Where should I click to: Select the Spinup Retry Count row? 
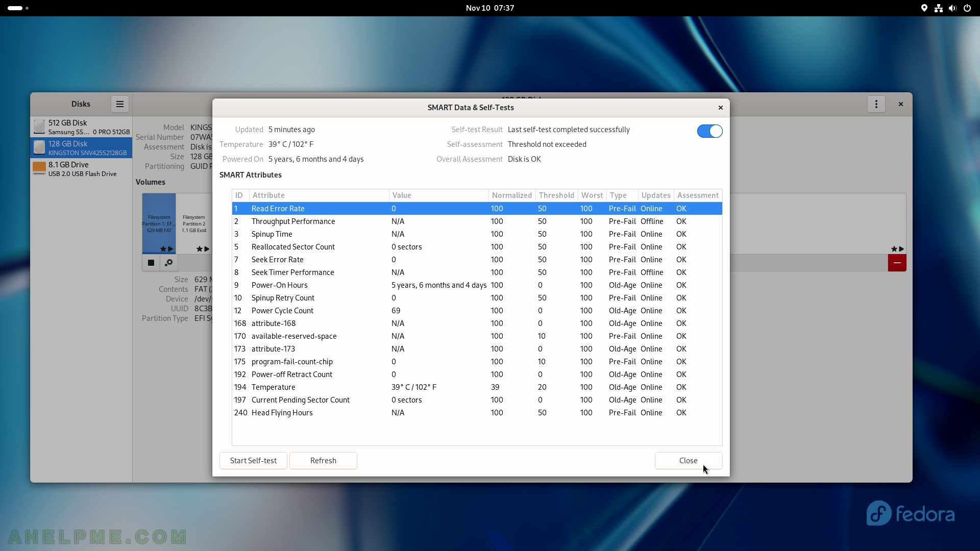click(x=477, y=298)
